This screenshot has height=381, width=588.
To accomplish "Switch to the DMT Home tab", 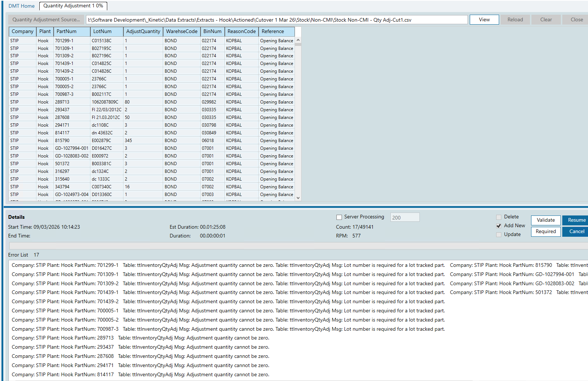I will pos(21,6).
